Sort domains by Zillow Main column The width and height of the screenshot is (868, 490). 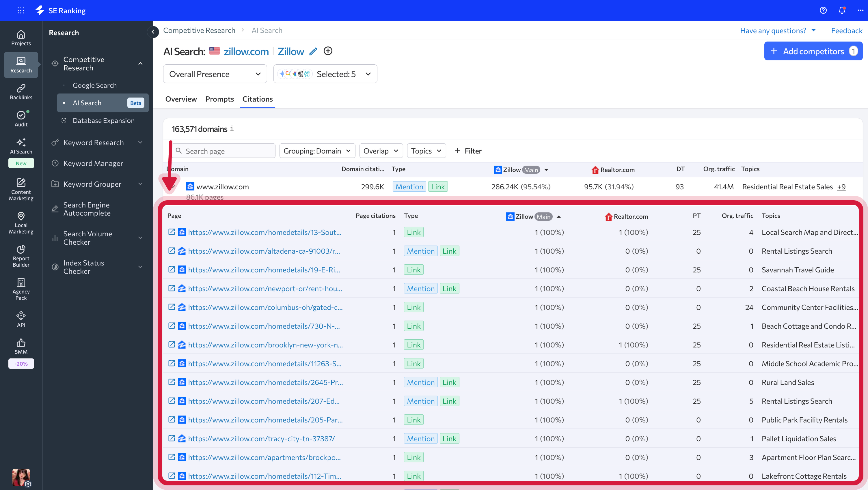click(521, 170)
